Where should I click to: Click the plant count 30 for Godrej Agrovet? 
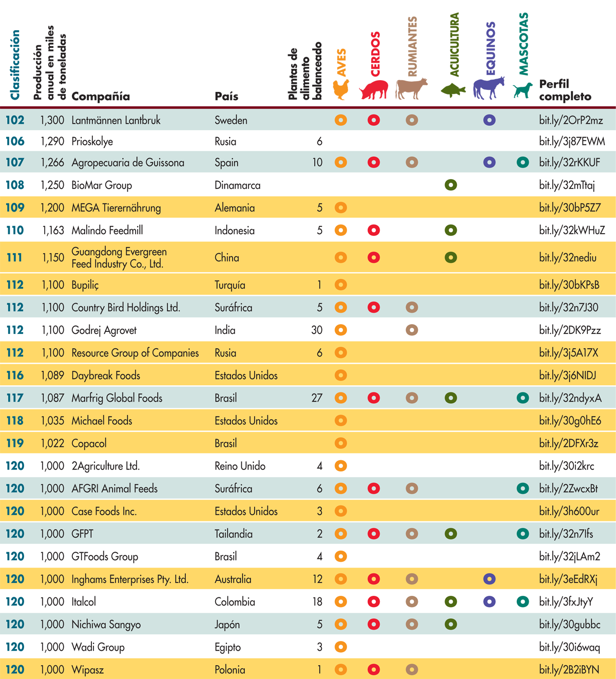tap(317, 330)
